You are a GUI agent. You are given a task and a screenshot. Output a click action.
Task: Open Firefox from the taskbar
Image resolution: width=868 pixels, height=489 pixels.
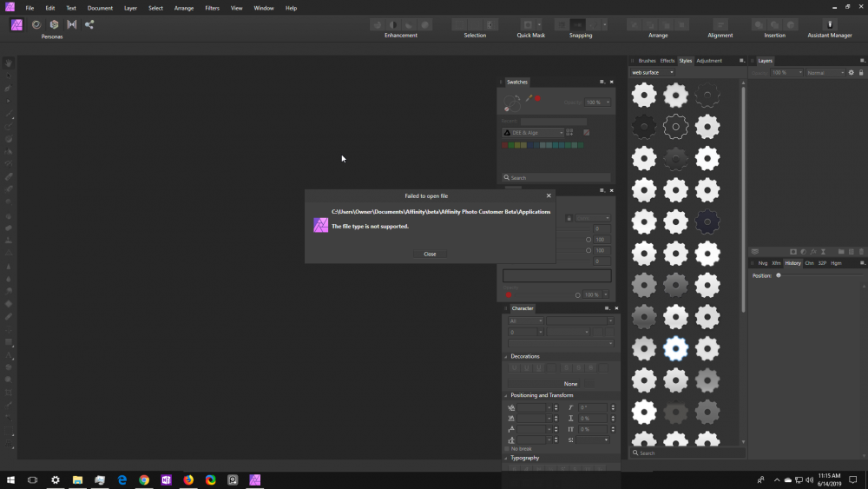coord(188,479)
